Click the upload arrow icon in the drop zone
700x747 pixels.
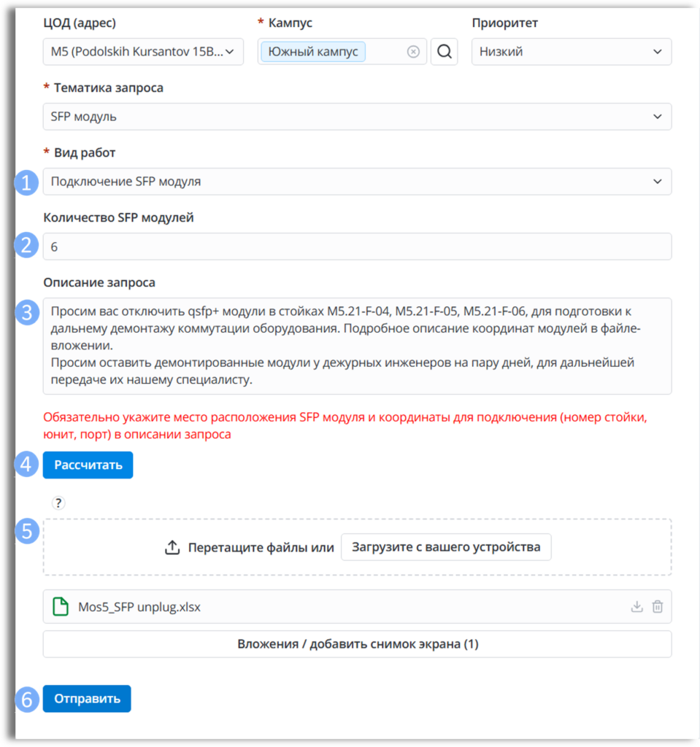point(172,547)
